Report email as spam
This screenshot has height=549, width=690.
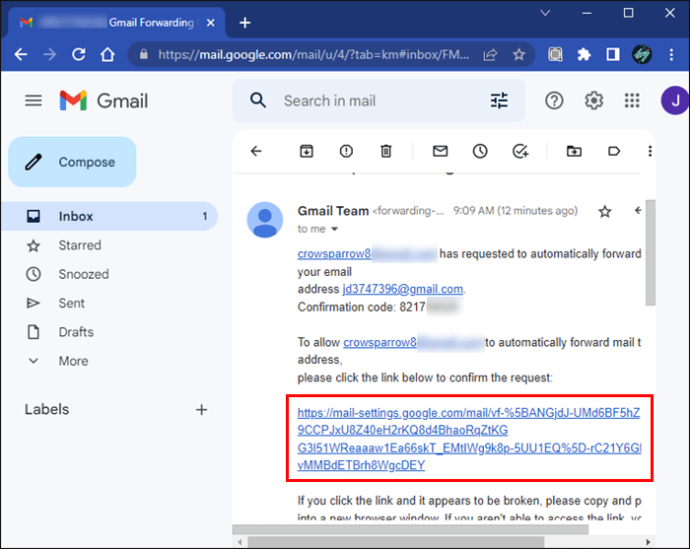point(346,151)
